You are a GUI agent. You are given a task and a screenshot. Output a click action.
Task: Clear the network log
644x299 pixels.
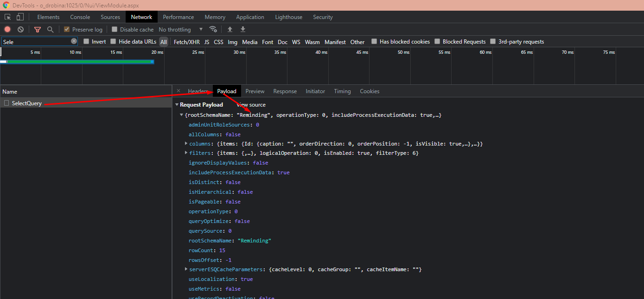click(20, 29)
